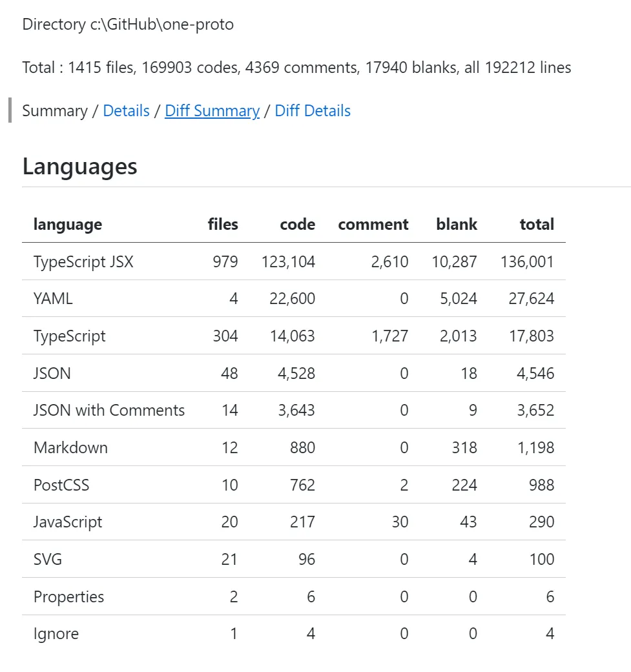Click the 100 total value
Viewport: 631px width, 672px height.
point(542,559)
